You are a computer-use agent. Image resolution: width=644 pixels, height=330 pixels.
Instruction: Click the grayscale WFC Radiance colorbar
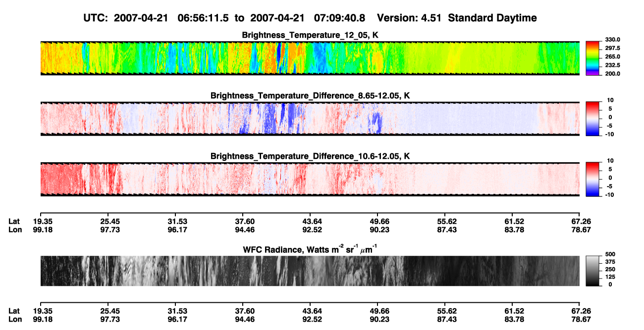(593, 271)
